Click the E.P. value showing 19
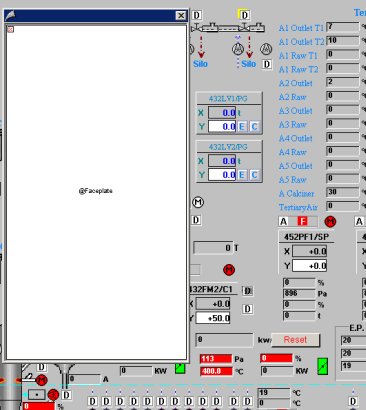The image size is (366, 410). 353,366
